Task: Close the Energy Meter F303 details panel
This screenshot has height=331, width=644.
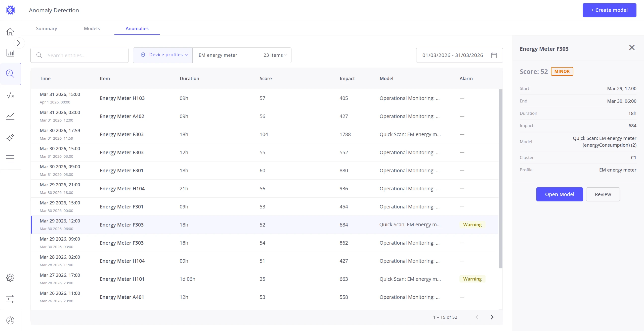Action: pos(632,47)
